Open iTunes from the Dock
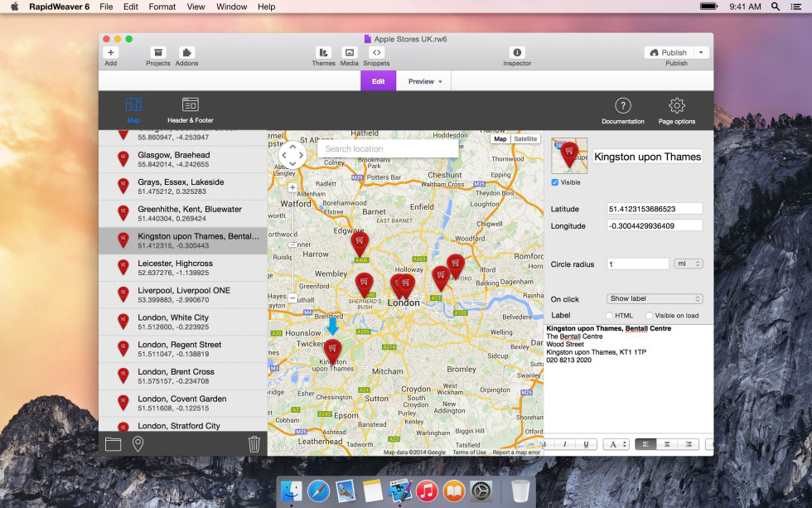The image size is (812, 508). [x=427, y=491]
